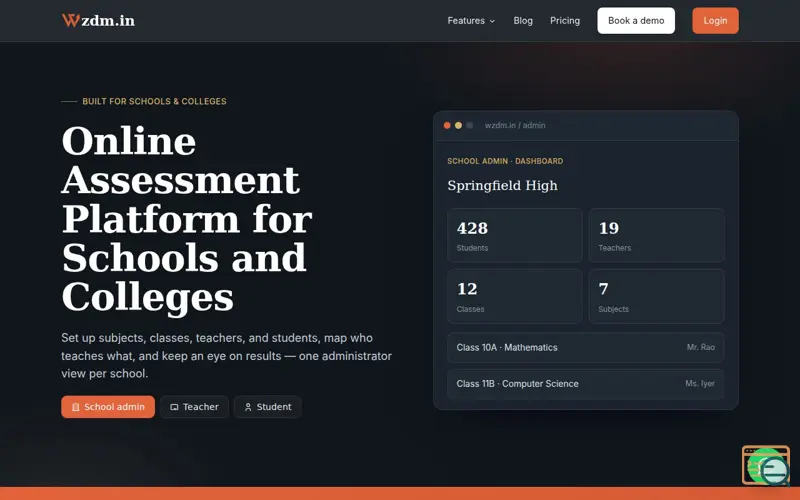Click the orange Login button
Viewport: 800px width, 500px height.
tap(715, 21)
